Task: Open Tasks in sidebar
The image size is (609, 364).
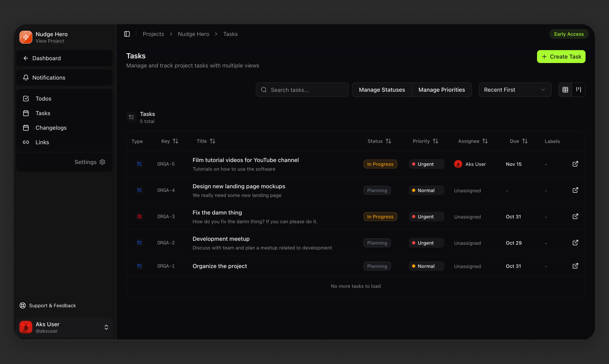Action: click(64, 113)
